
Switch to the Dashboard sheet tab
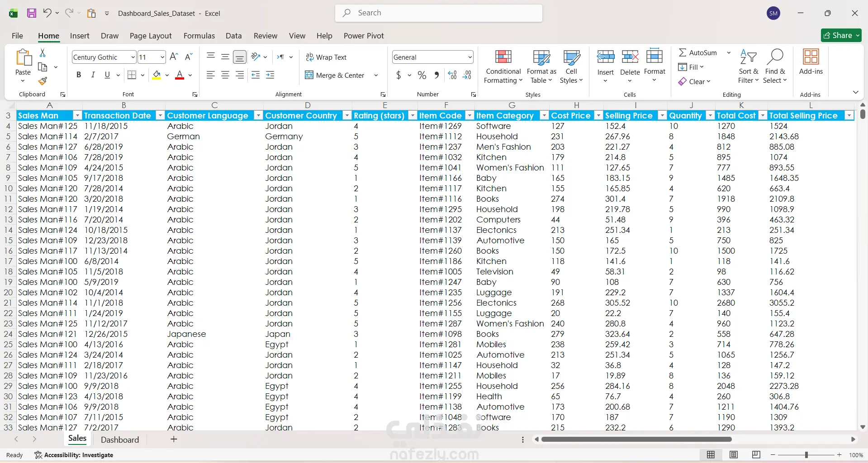[120, 439]
